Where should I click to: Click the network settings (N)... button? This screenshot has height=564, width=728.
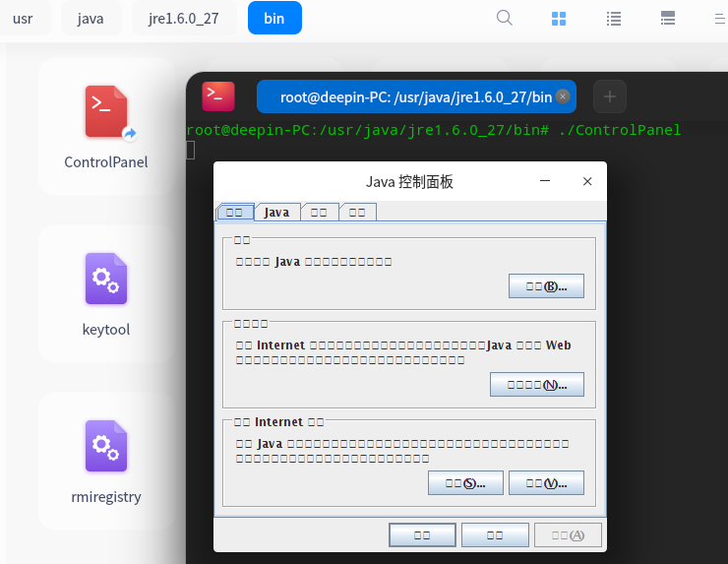pos(537,385)
